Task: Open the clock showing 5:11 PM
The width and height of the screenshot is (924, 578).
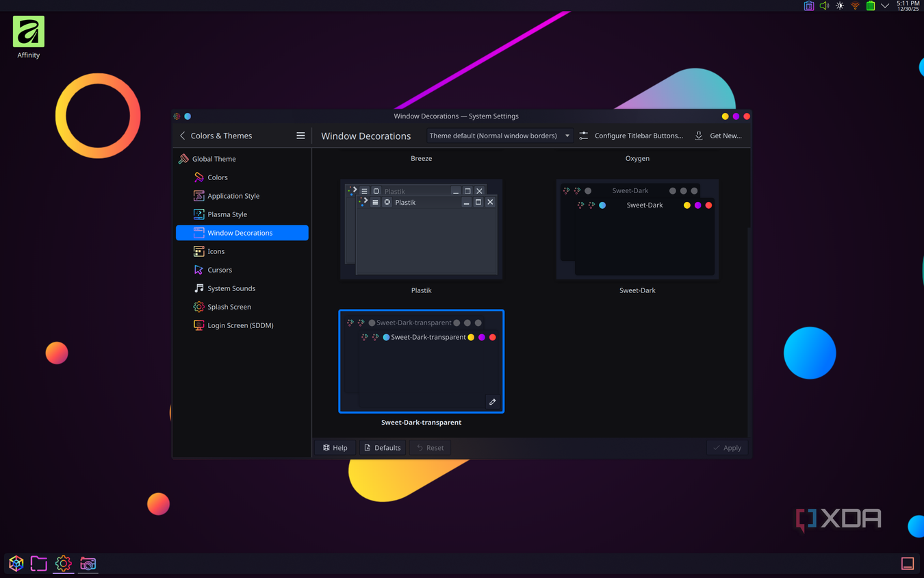Action: 908,5
